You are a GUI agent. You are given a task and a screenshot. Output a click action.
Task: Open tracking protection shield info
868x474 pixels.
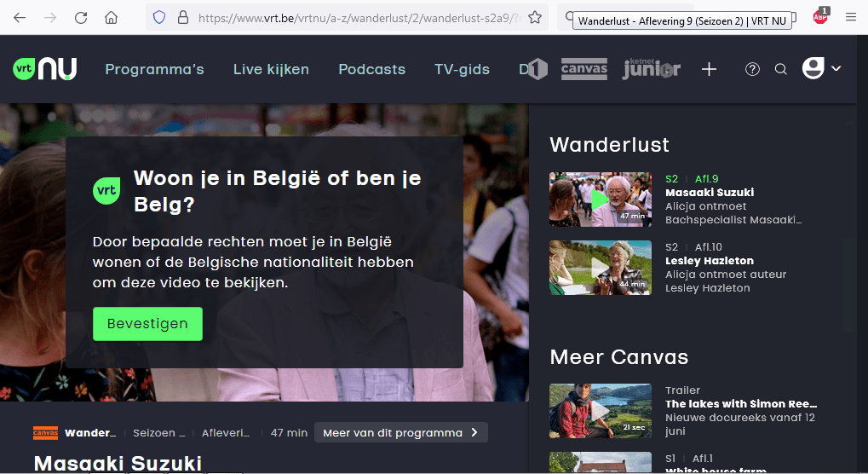tap(159, 18)
